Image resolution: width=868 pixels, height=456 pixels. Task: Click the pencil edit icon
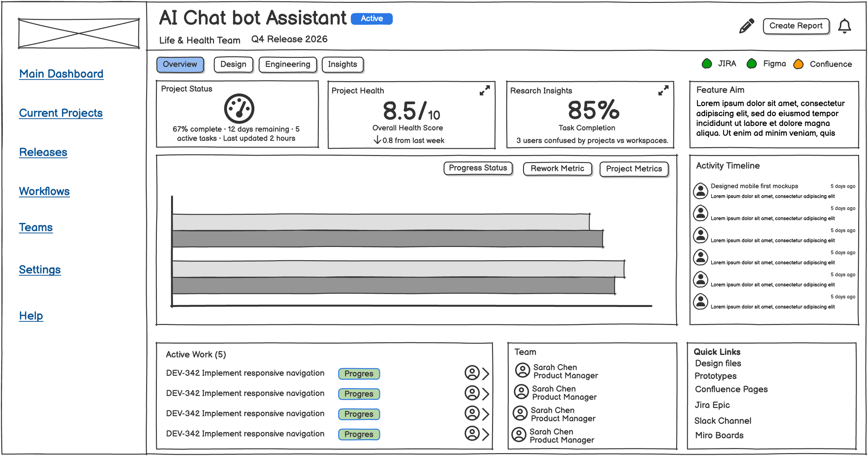[x=746, y=26]
